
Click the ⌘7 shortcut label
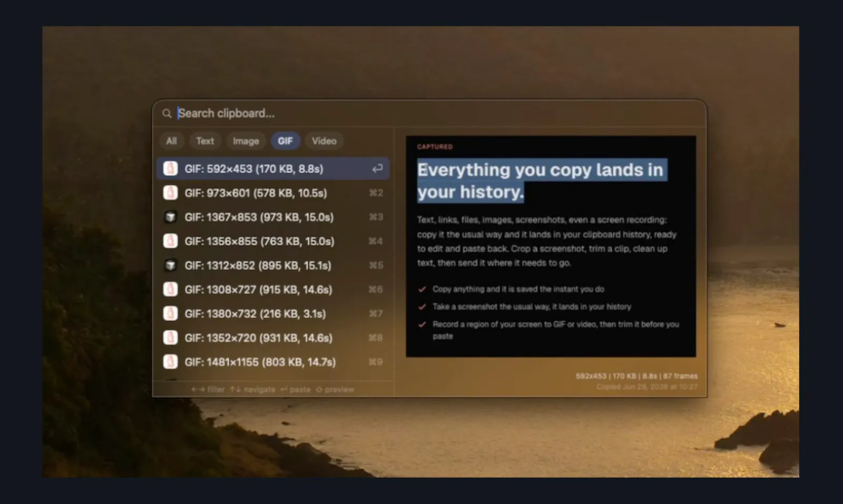(x=376, y=314)
